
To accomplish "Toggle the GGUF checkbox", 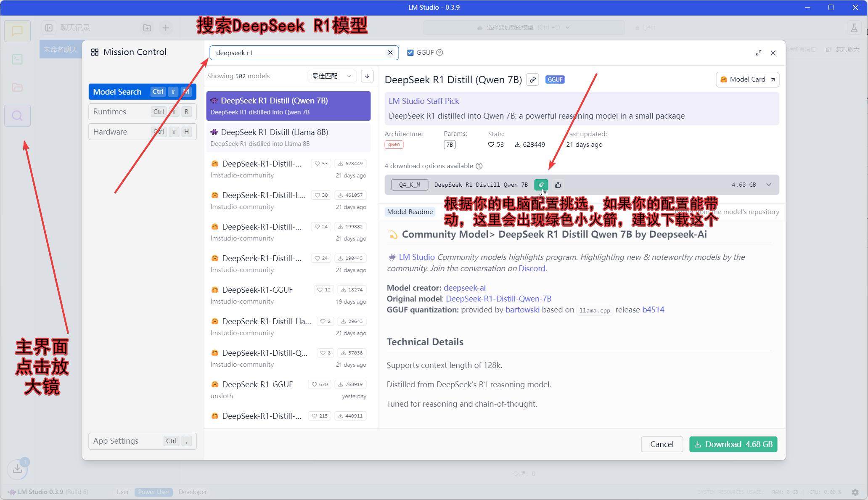I will 410,53.
